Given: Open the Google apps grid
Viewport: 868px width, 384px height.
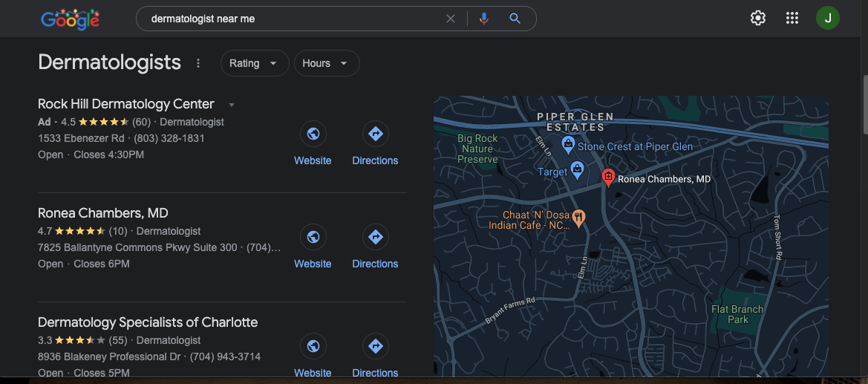Looking at the screenshot, I should (x=792, y=19).
